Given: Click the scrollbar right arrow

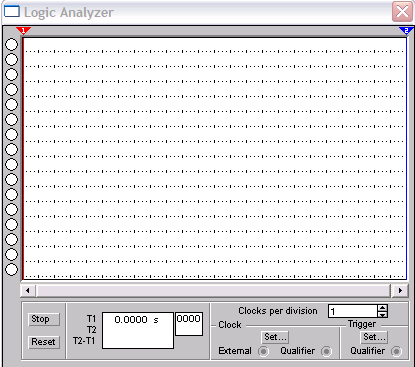Looking at the screenshot, I should click(400, 291).
